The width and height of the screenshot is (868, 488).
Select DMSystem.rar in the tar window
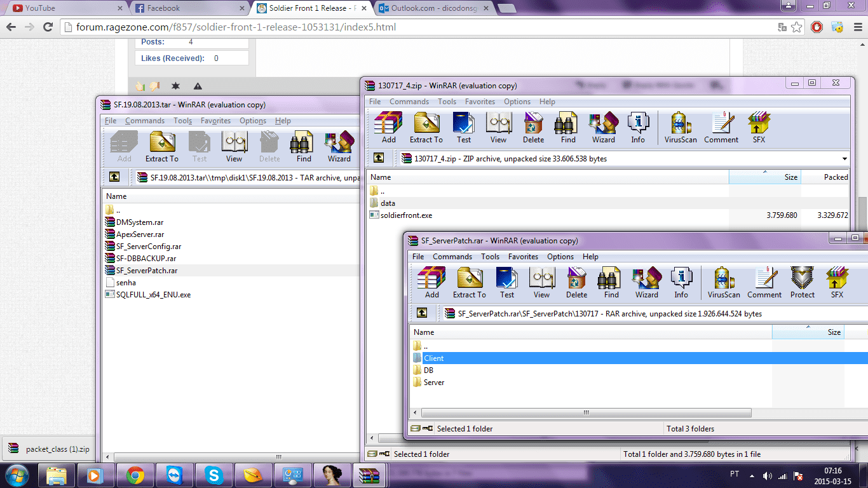click(x=134, y=222)
